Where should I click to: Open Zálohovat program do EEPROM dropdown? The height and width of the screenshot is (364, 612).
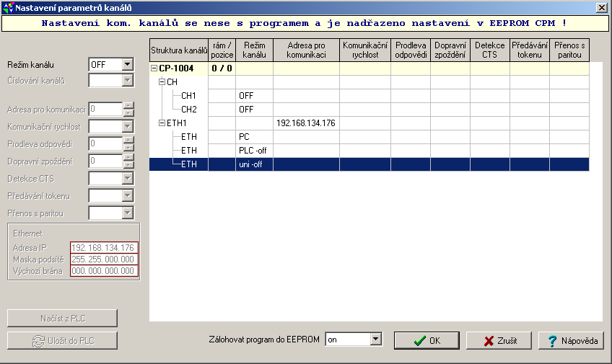click(x=375, y=339)
